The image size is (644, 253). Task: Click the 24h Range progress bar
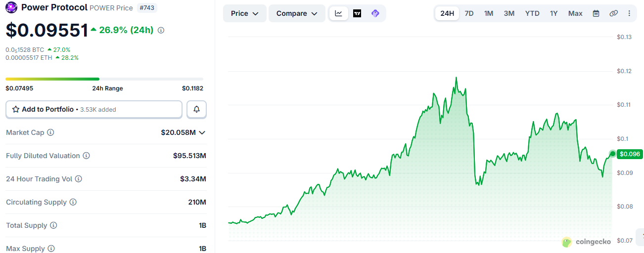click(x=104, y=79)
